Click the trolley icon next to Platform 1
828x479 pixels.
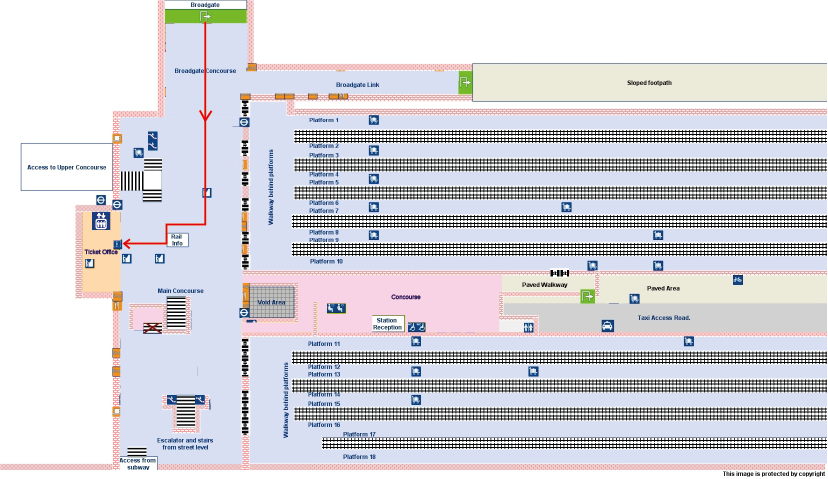tap(373, 121)
